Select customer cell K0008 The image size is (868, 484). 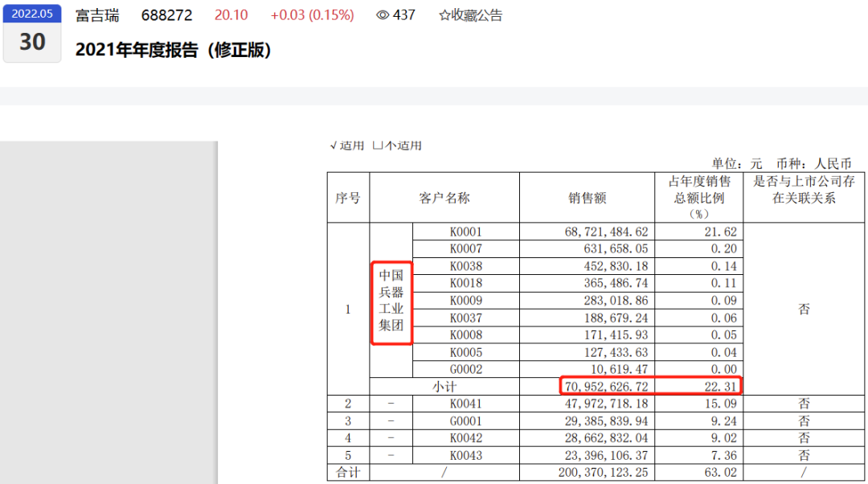pos(465,335)
